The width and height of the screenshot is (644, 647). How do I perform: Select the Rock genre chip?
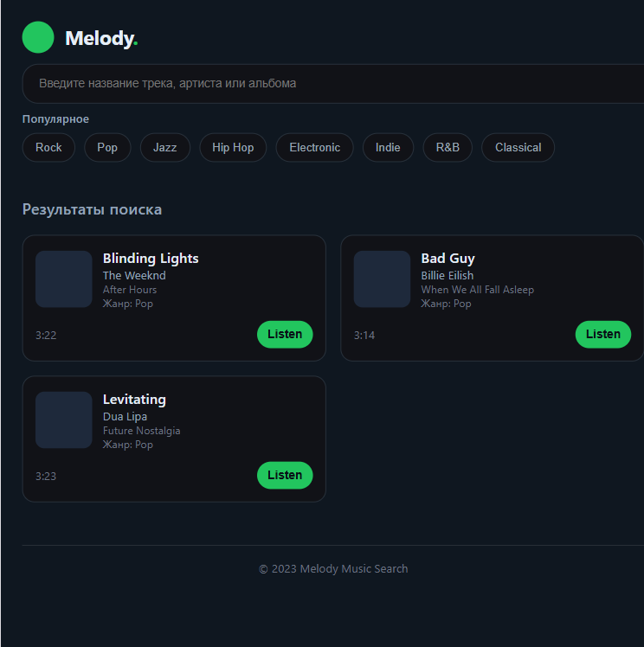click(x=48, y=147)
